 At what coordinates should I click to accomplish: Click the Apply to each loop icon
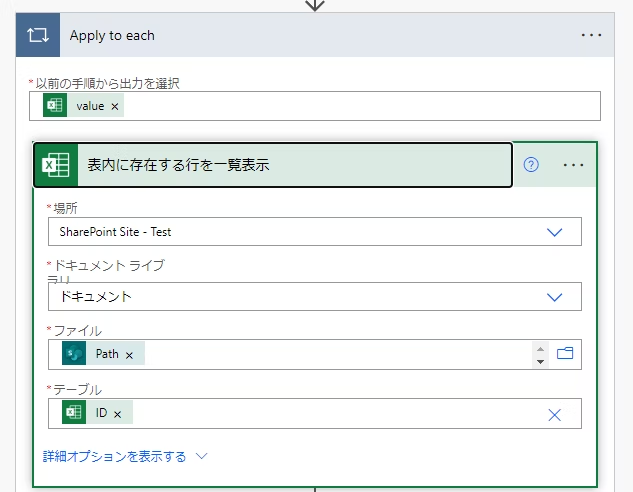pyautogui.click(x=38, y=35)
